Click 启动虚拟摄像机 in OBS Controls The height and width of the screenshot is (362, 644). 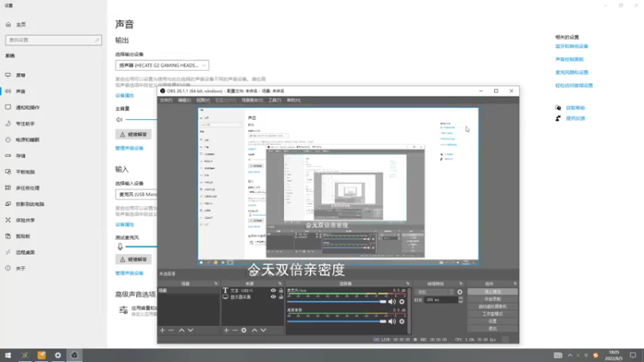click(493, 306)
